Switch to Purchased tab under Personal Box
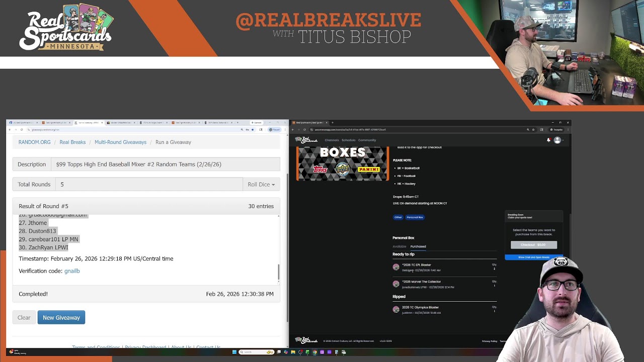This screenshot has height=362, width=644. pyautogui.click(x=418, y=246)
